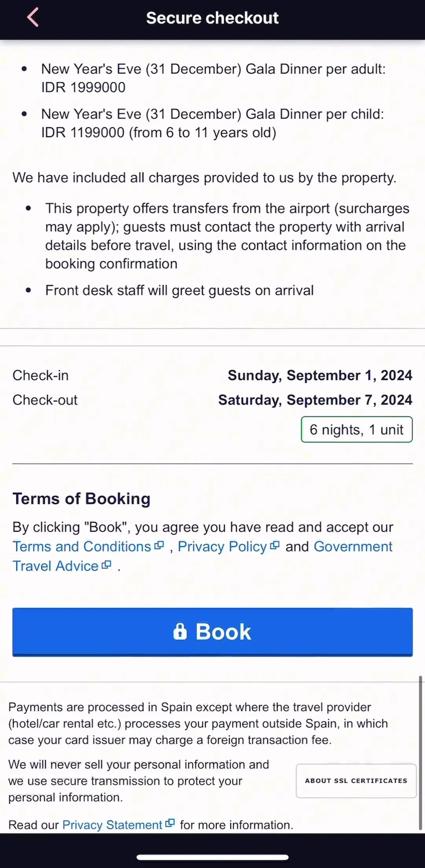
Task: Tap About SSL Certificates button
Action: point(356,781)
